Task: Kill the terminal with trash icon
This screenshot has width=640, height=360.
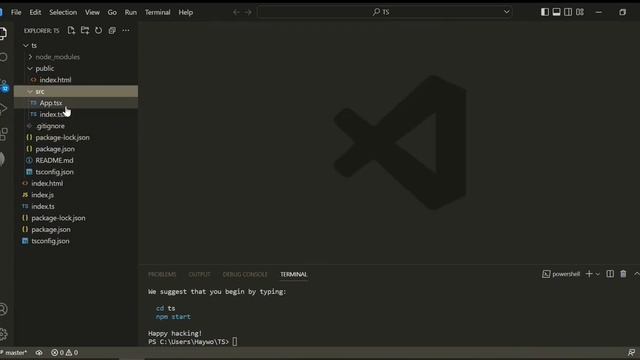Action: coord(623,274)
